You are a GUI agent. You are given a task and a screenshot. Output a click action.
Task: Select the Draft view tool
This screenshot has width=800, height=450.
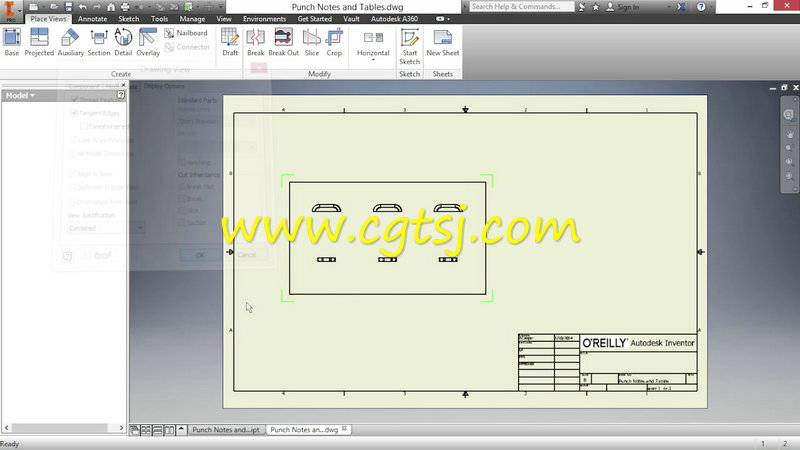[x=230, y=42]
